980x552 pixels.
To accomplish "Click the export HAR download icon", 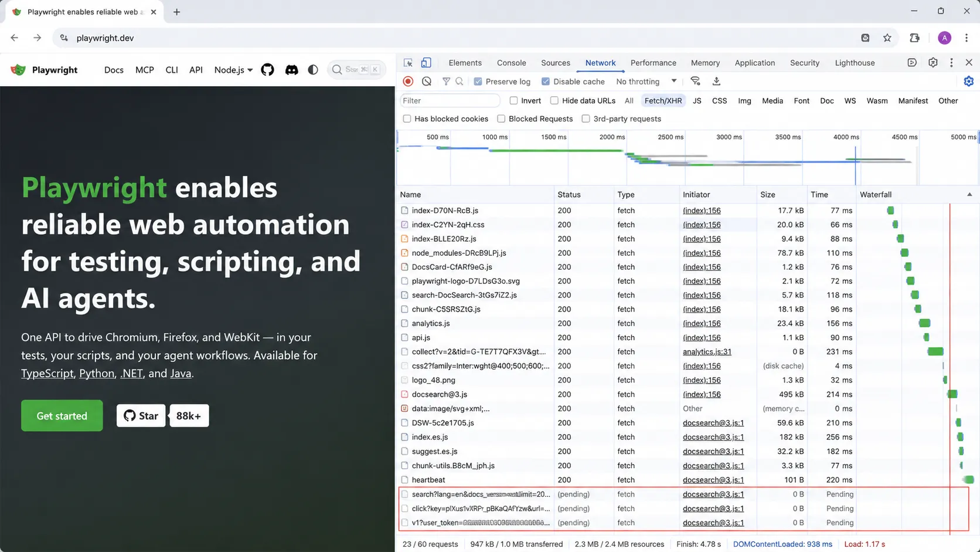I will 716,82.
